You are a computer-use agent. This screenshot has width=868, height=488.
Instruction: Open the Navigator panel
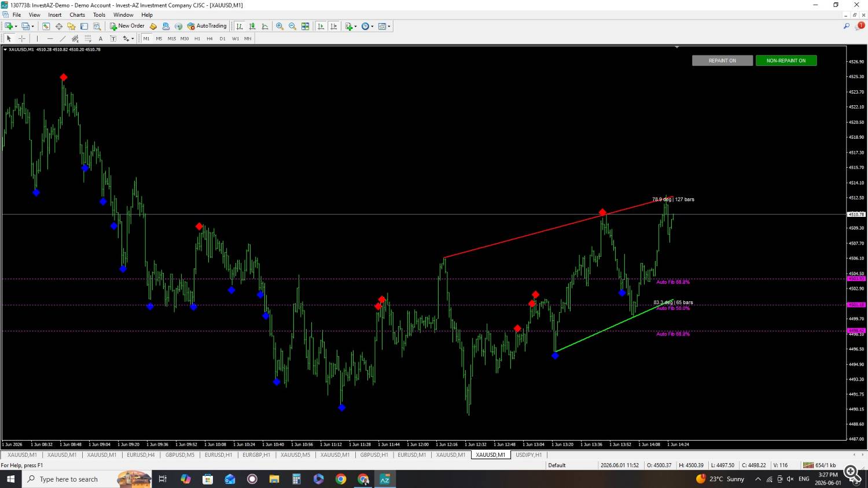(71, 26)
